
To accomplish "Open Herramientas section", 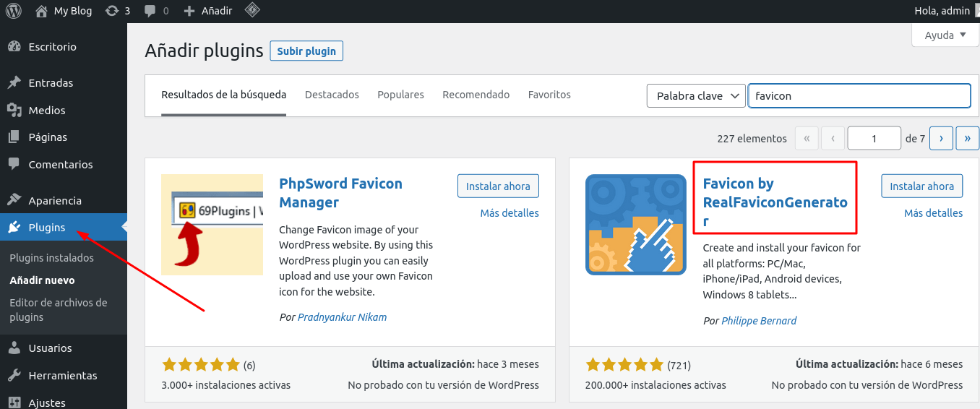I will [64, 376].
